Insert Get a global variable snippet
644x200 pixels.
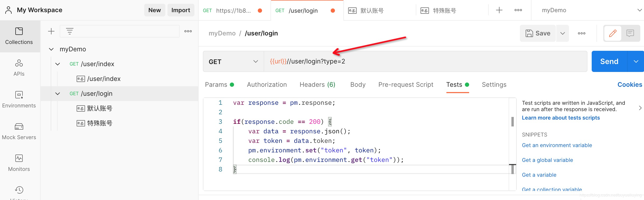coord(547,160)
